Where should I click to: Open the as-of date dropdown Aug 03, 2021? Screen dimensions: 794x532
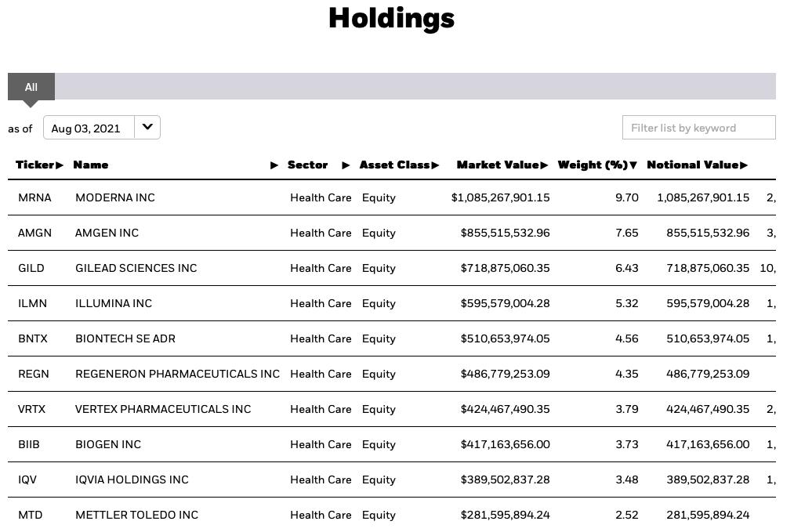click(102, 128)
